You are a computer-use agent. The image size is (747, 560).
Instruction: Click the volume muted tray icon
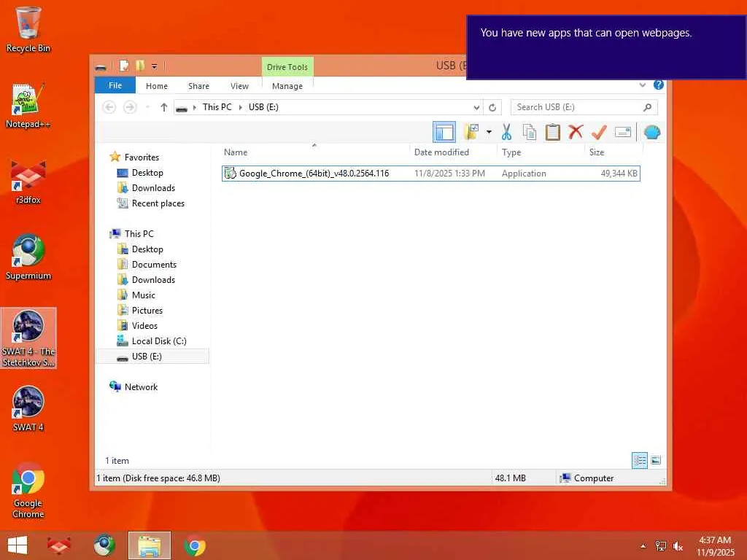[678, 546]
